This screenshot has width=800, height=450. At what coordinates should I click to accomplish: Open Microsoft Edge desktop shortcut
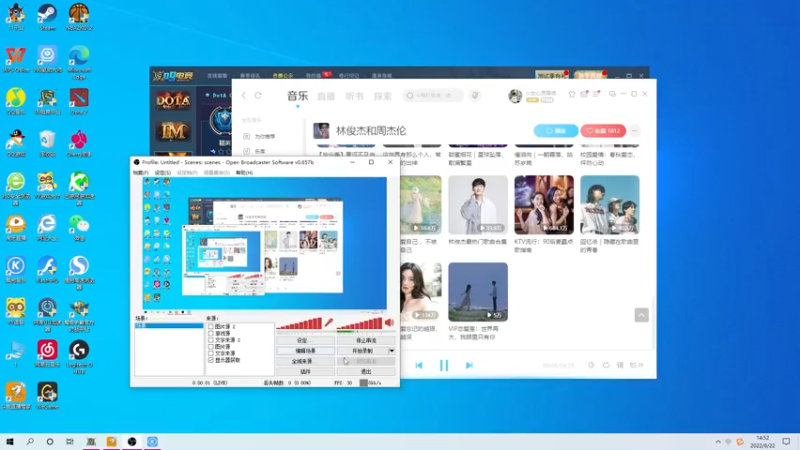click(x=79, y=62)
